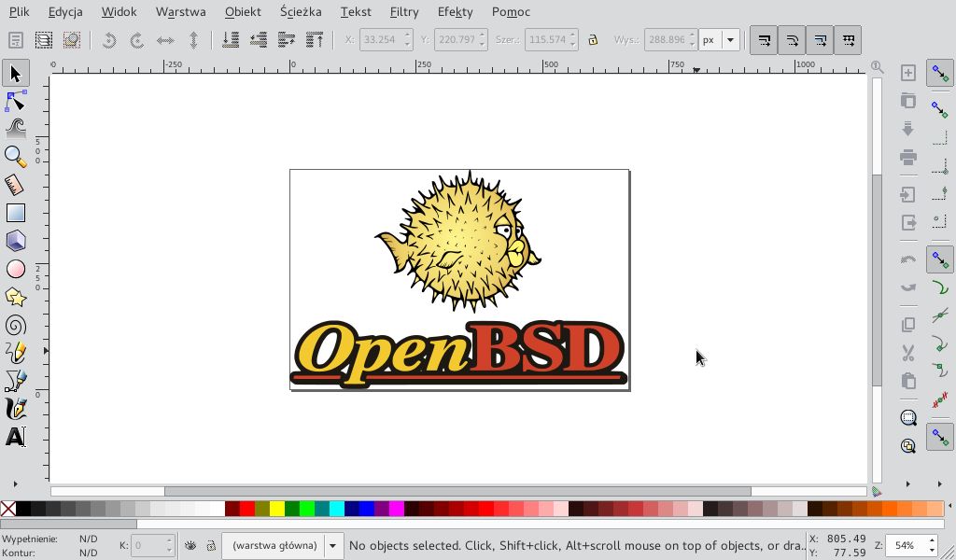Select the Rectangle tool

15,213
